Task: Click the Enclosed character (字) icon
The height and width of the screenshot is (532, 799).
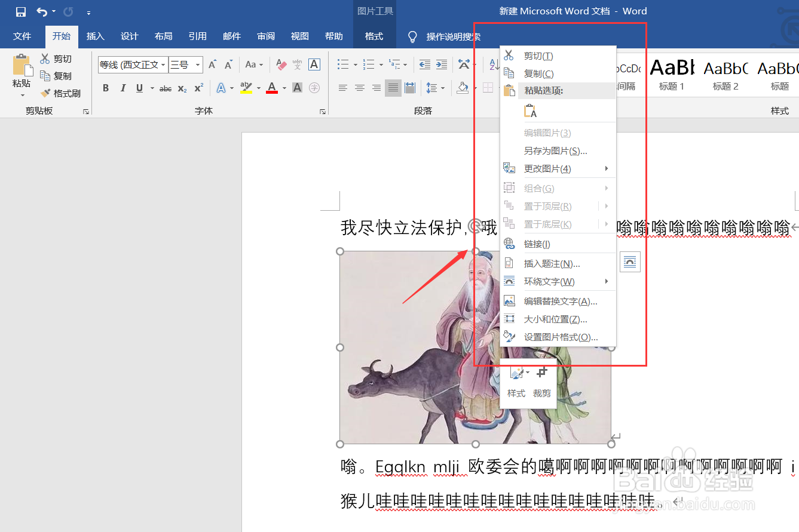Action: pos(314,88)
